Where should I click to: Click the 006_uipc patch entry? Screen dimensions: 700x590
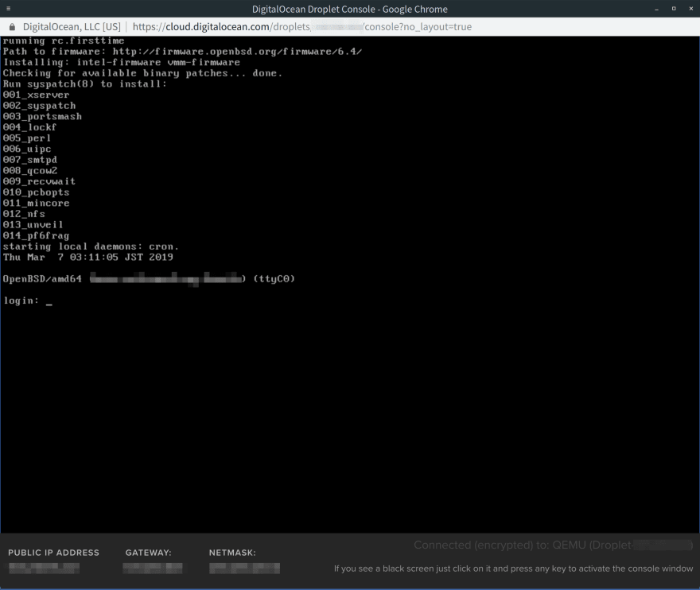coord(27,149)
